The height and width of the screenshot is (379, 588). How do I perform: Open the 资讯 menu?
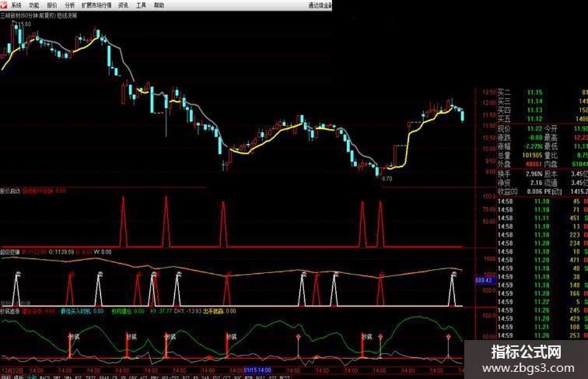(x=123, y=5)
